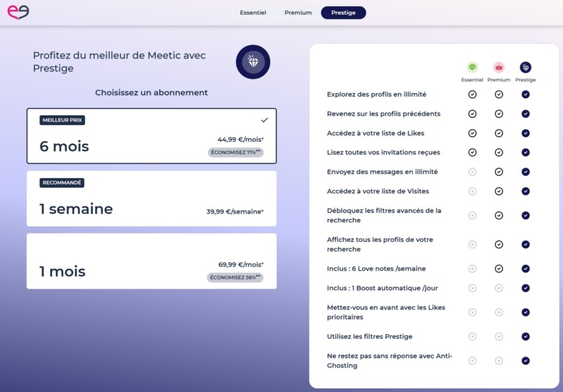This screenshot has height=392, width=563.
Task: Click the Prestige column label
Action: [525, 80]
